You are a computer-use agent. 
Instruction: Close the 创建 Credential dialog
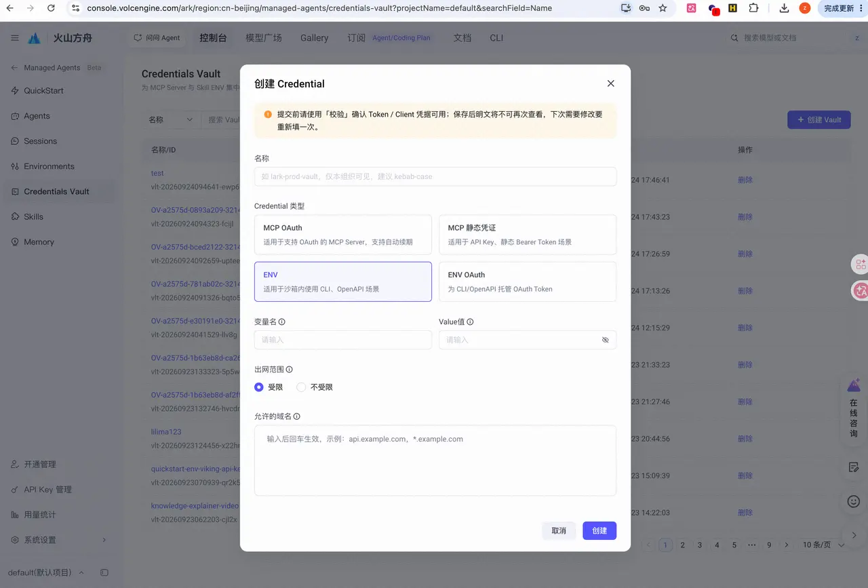click(611, 83)
